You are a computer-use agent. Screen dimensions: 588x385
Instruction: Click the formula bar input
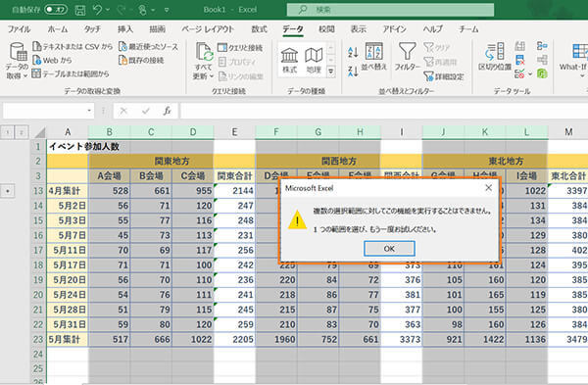[x=384, y=111]
